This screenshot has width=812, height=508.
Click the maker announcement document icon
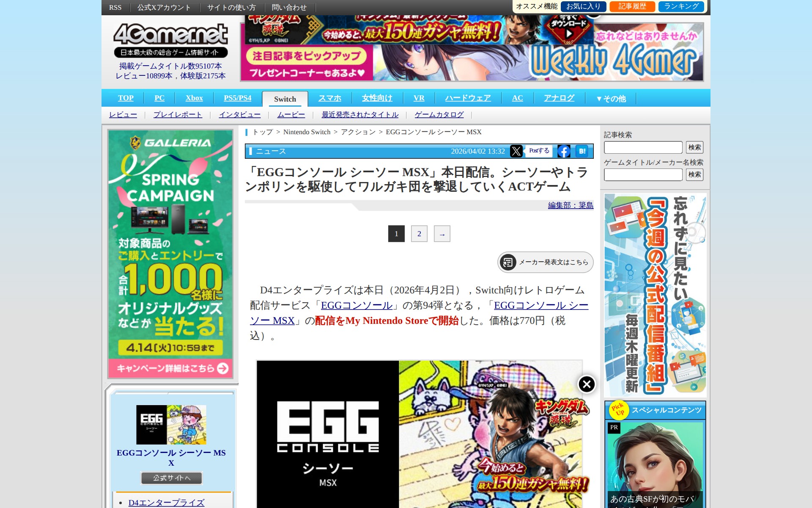tap(508, 262)
